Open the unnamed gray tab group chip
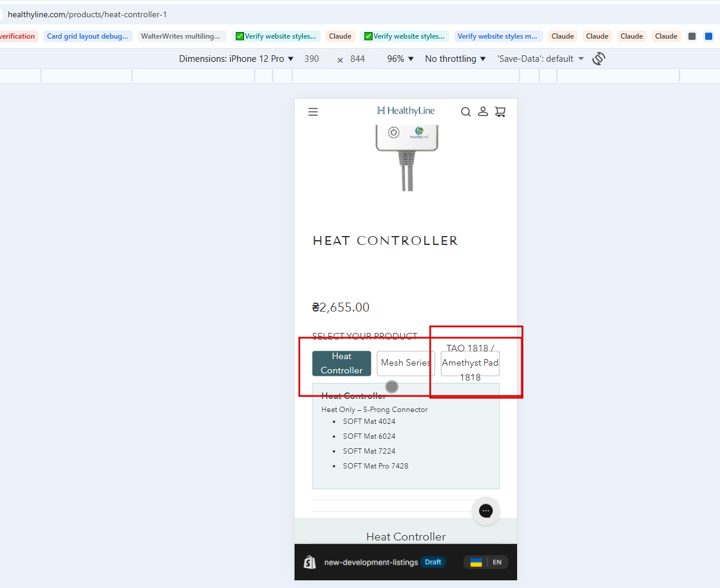Image resolution: width=720 pixels, height=588 pixels. click(x=692, y=36)
